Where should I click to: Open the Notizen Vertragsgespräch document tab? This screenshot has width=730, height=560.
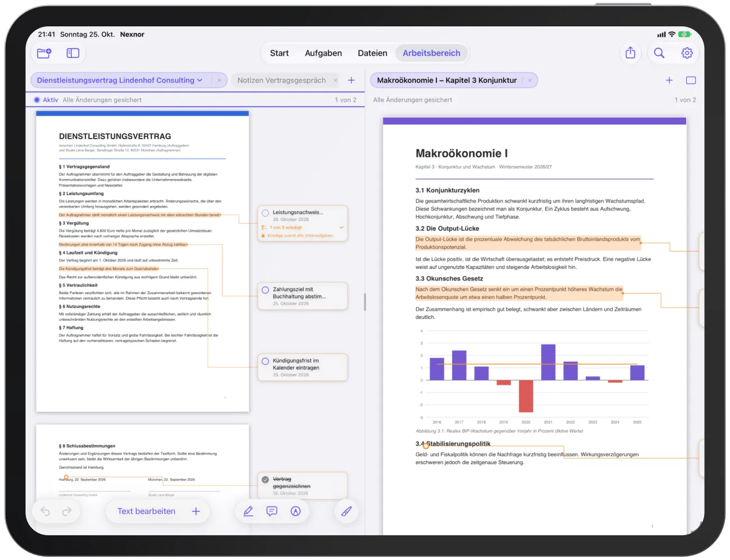[x=281, y=80]
